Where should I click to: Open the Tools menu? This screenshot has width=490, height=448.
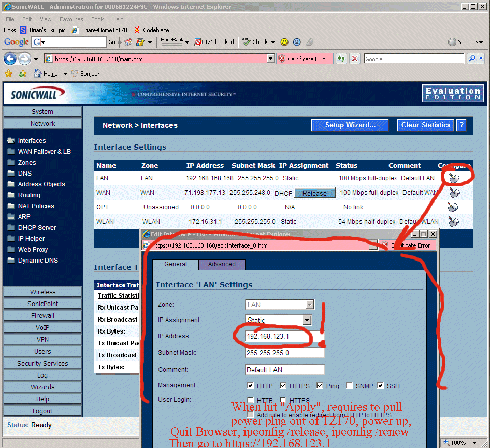(x=97, y=19)
